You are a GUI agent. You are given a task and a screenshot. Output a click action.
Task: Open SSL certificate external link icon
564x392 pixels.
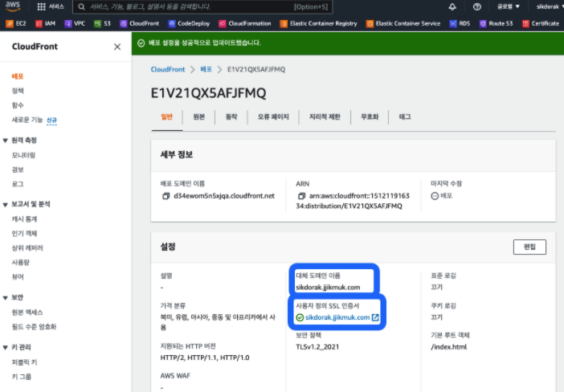[x=375, y=317]
